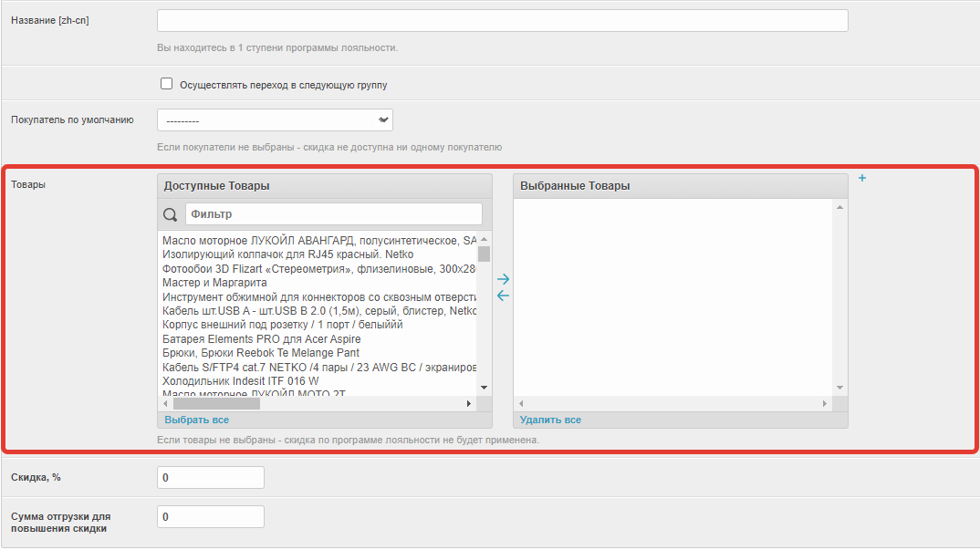
Task: Open the 'Покупатель по умолчанию' dropdown
Action: pyautogui.click(x=275, y=120)
